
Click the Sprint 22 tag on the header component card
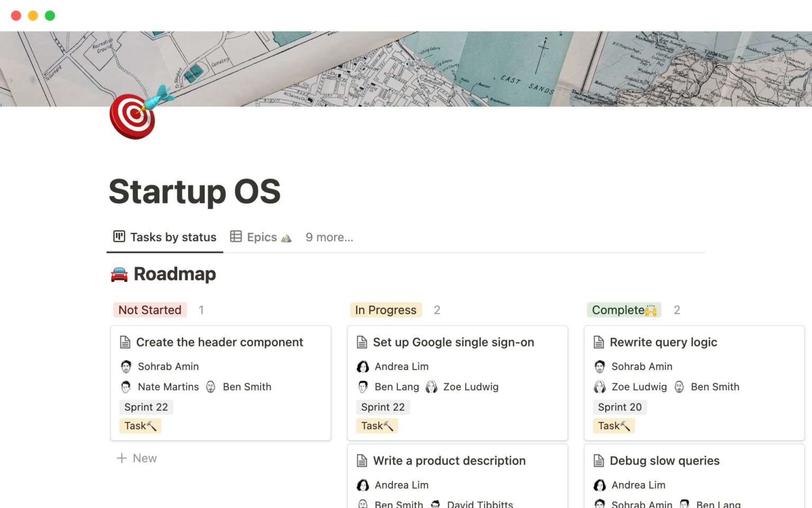click(146, 407)
